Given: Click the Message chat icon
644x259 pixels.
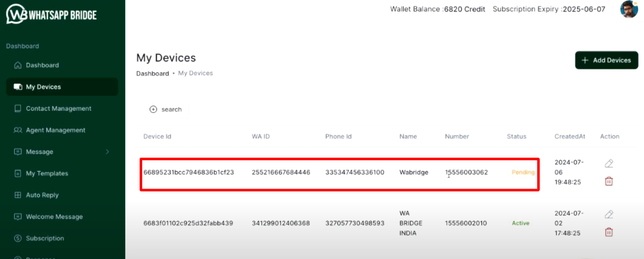Looking at the screenshot, I should [x=17, y=152].
